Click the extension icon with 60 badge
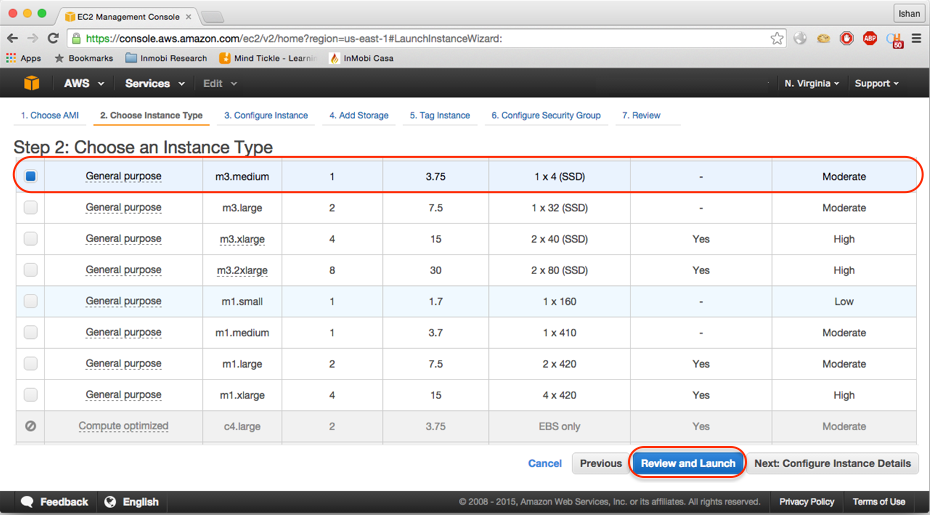This screenshot has height=515, width=930. [x=894, y=40]
